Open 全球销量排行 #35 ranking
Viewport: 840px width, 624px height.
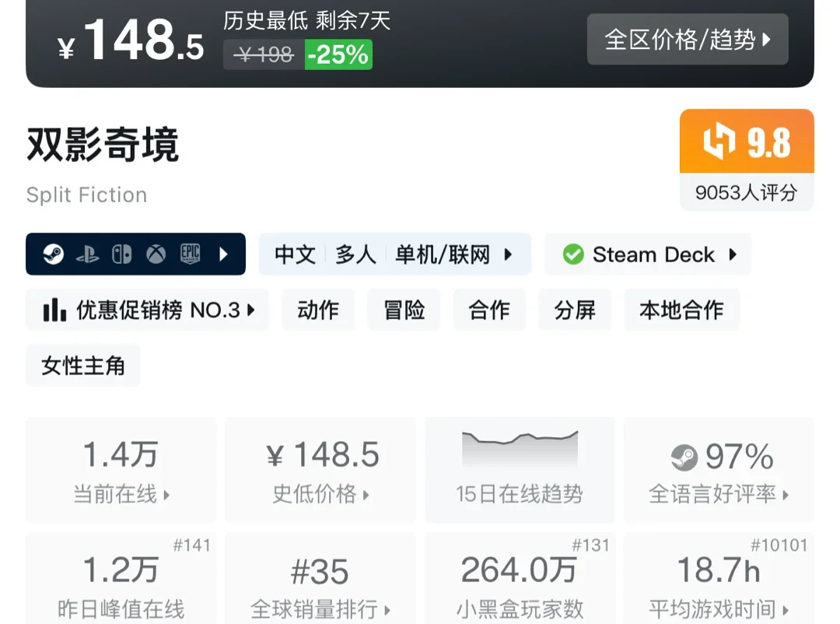tap(320, 578)
